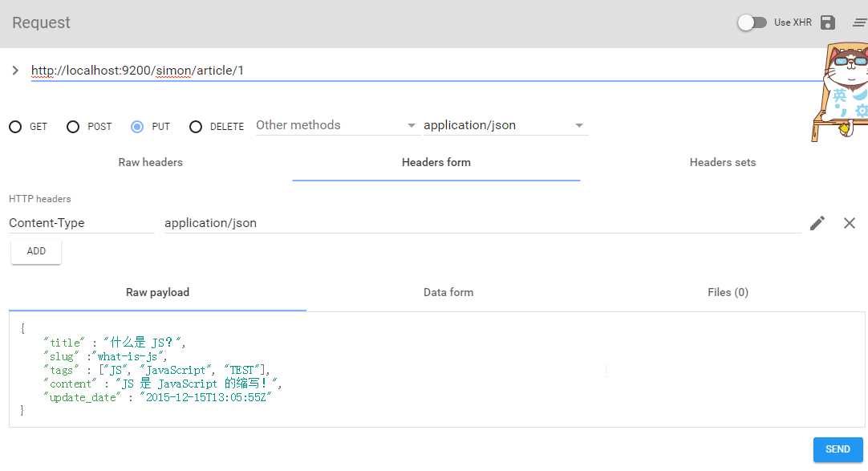Select the POST radio button
Screen dimensions: 868x471
[72, 127]
